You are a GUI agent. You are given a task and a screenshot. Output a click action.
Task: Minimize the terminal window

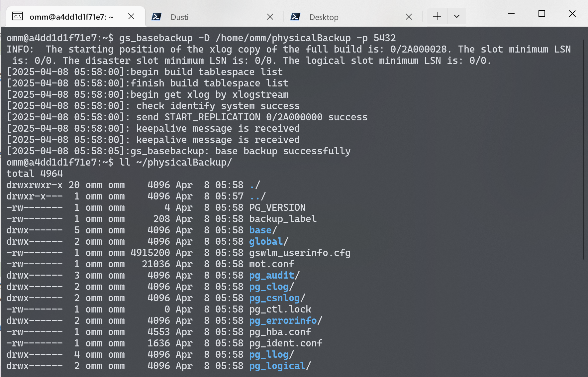[x=511, y=14]
